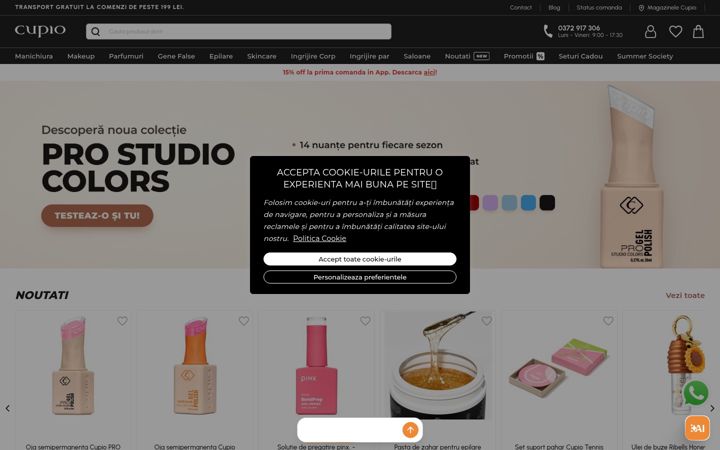Open the pink pinx bottle thumbnail
720x450 pixels.
pyautogui.click(x=316, y=365)
